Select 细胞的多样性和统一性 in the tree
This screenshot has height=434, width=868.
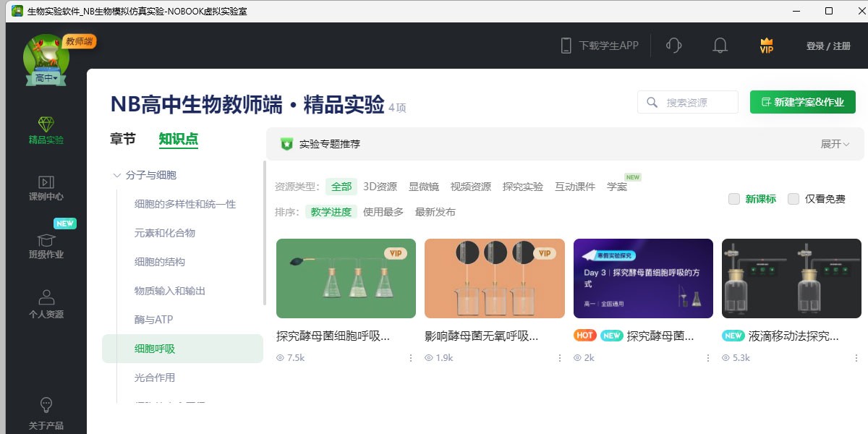click(x=185, y=204)
